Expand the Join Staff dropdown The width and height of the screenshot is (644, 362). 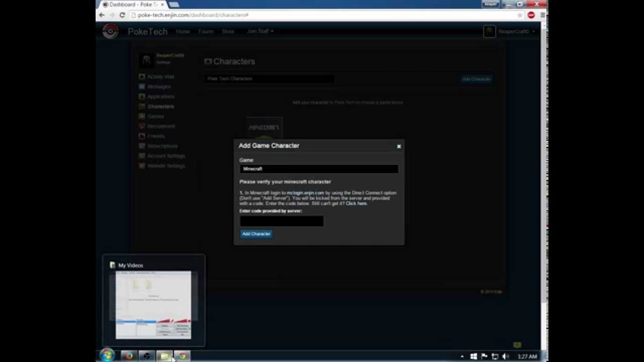point(260,31)
